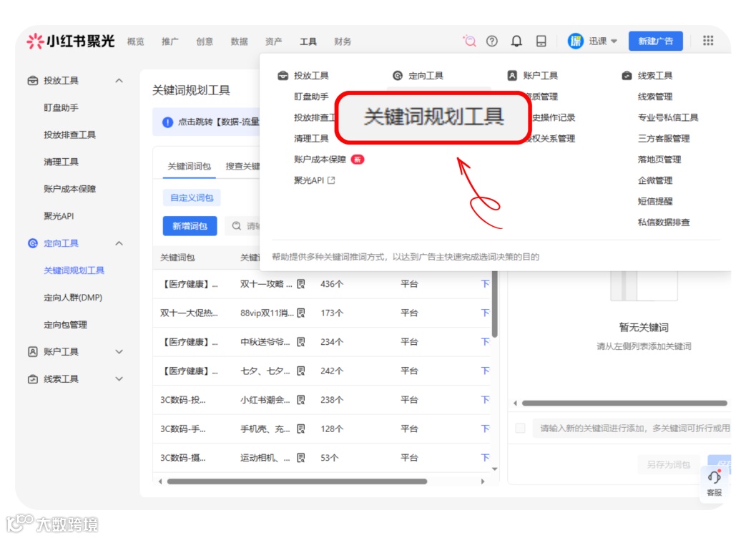756x538 pixels.
Task: Open the search assistant icon in header
Action: click(469, 41)
